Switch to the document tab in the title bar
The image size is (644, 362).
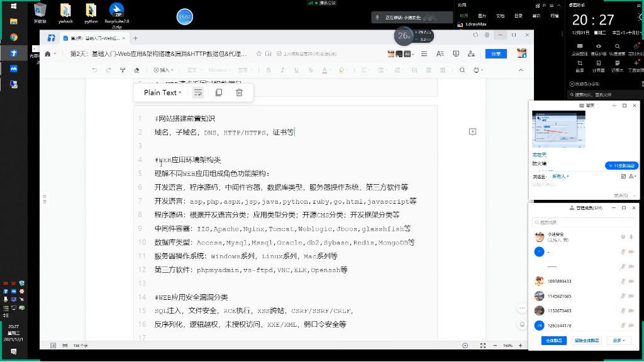point(96,38)
